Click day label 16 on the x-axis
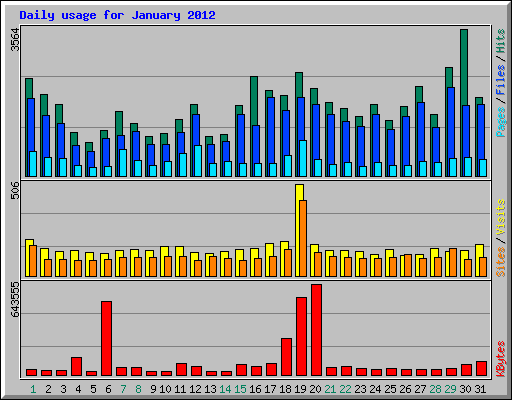Viewport: 512px width, 400px height. pos(255,389)
